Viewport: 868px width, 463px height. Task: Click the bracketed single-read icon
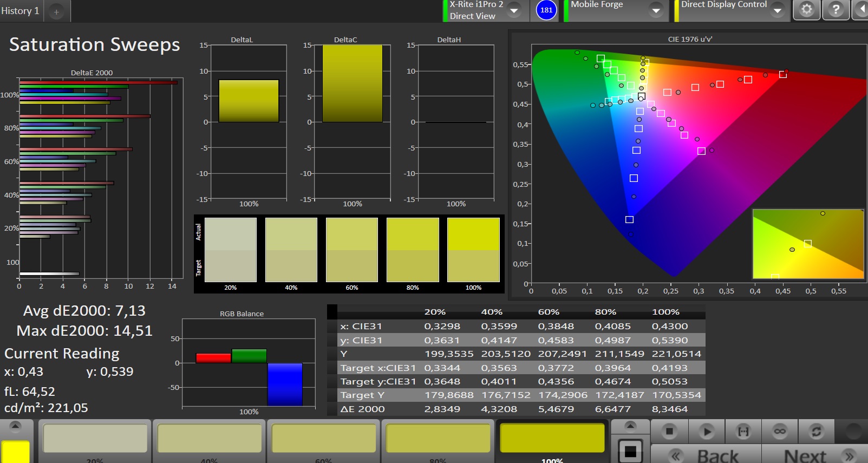(x=743, y=431)
